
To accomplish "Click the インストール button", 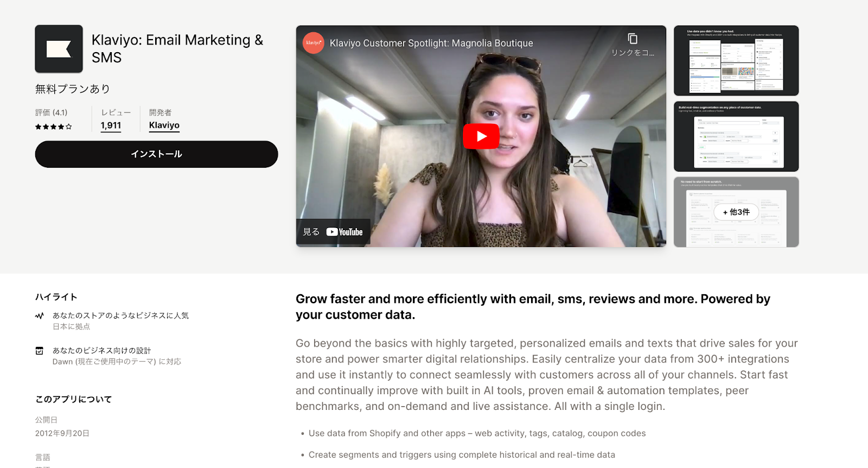I will (x=156, y=154).
